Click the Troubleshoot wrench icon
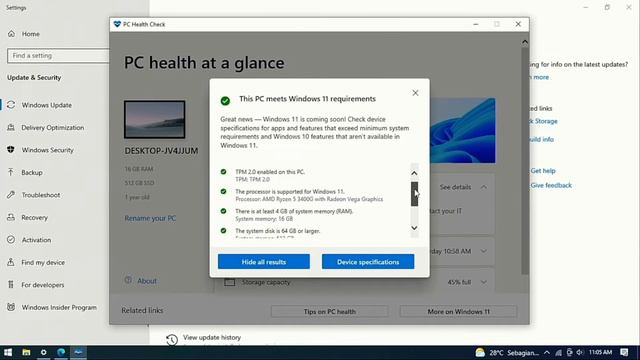The width and height of the screenshot is (640, 360). point(11,195)
